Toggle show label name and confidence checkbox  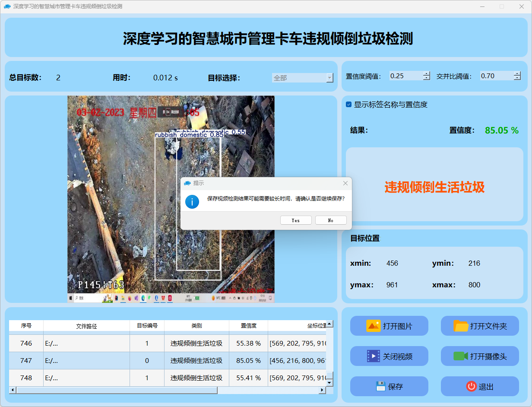[349, 105]
